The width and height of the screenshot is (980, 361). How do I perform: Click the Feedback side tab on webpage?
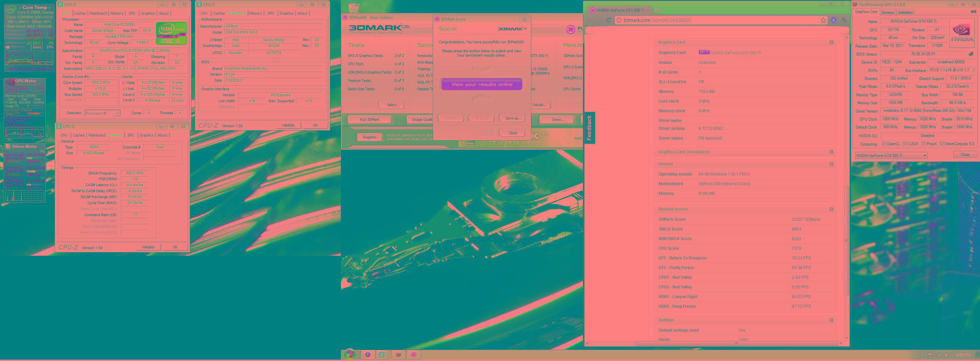(589, 128)
